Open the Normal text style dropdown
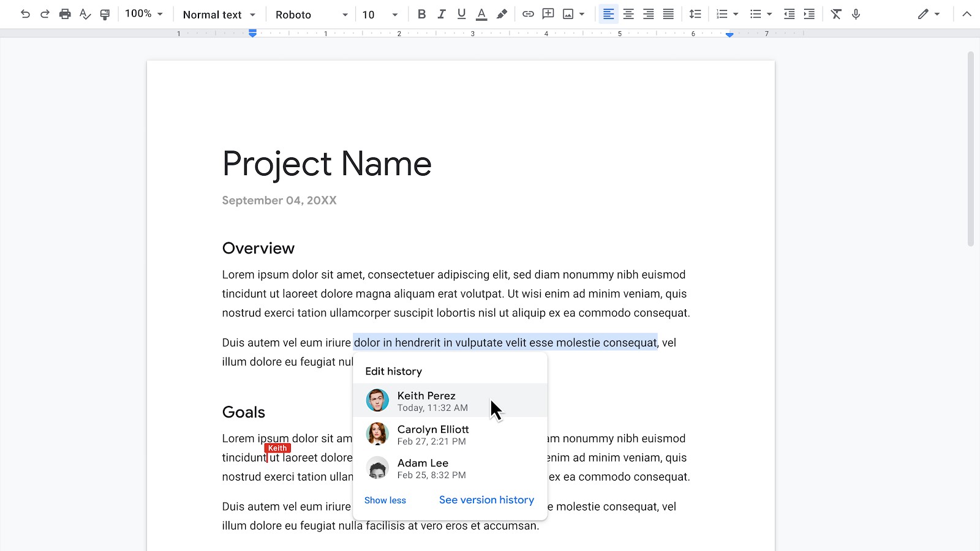Image resolution: width=980 pixels, height=551 pixels. tap(219, 14)
